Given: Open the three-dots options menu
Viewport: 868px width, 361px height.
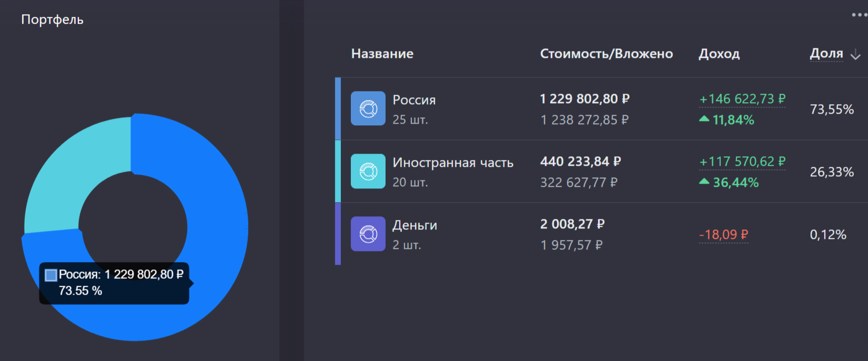Looking at the screenshot, I should (860, 15).
